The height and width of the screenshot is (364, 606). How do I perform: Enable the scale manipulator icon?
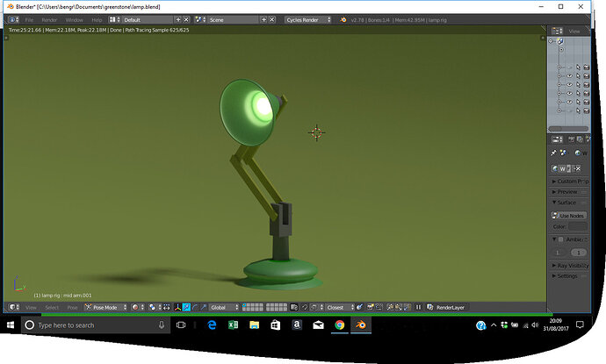203,307
